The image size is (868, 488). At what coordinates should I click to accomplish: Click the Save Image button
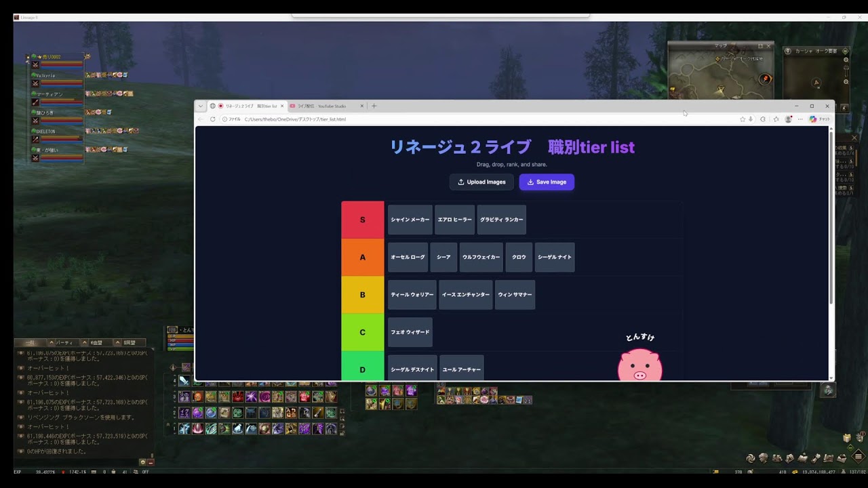(x=547, y=182)
